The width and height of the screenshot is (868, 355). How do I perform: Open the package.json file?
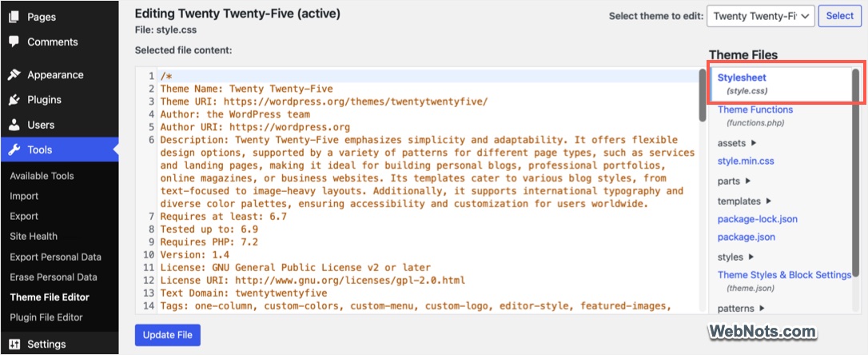pyautogui.click(x=747, y=237)
